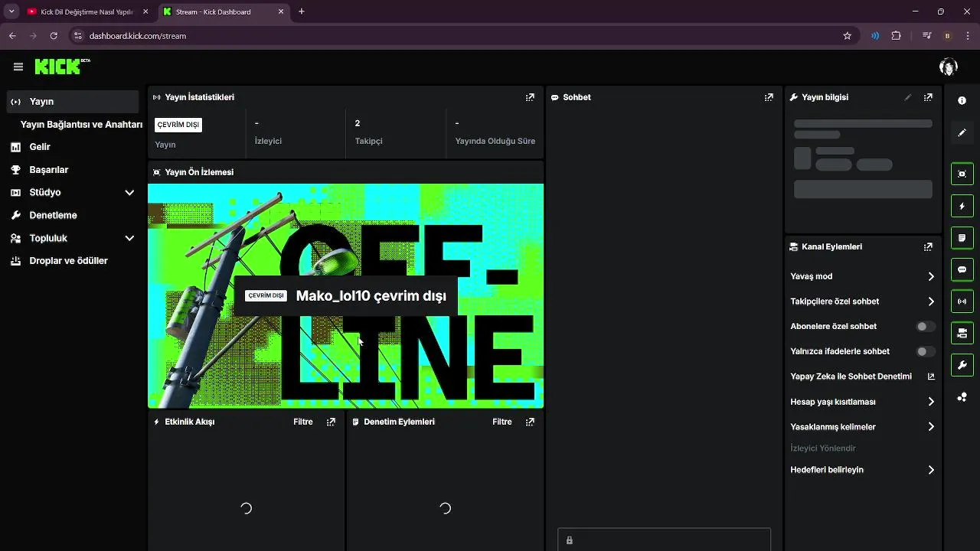Open the hamburger navigation menu

coord(18,67)
